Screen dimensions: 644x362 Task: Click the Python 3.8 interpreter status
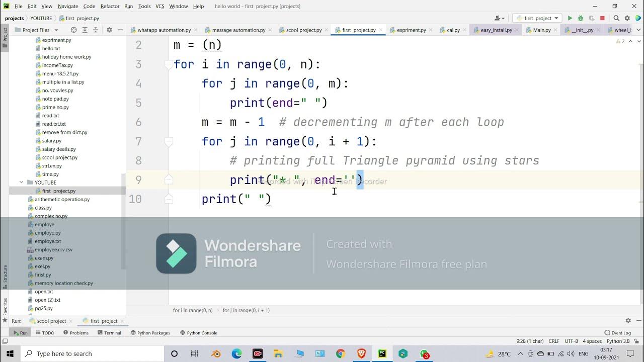[618, 341]
